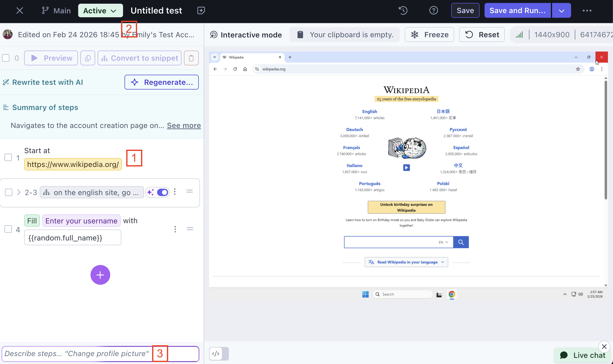
Task: Open the version history clock icon
Action: 403,11
